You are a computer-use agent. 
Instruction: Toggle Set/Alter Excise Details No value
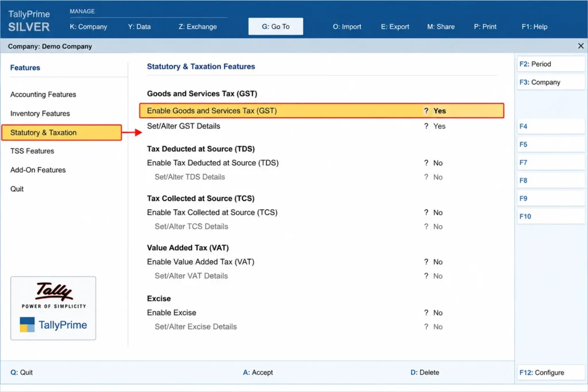point(438,327)
